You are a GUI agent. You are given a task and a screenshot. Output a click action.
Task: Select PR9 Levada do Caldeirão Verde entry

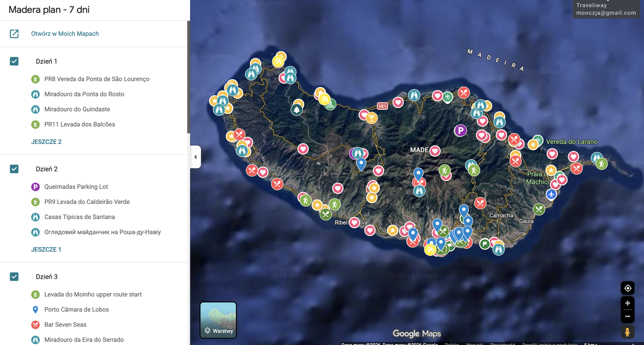[x=87, y=202]
